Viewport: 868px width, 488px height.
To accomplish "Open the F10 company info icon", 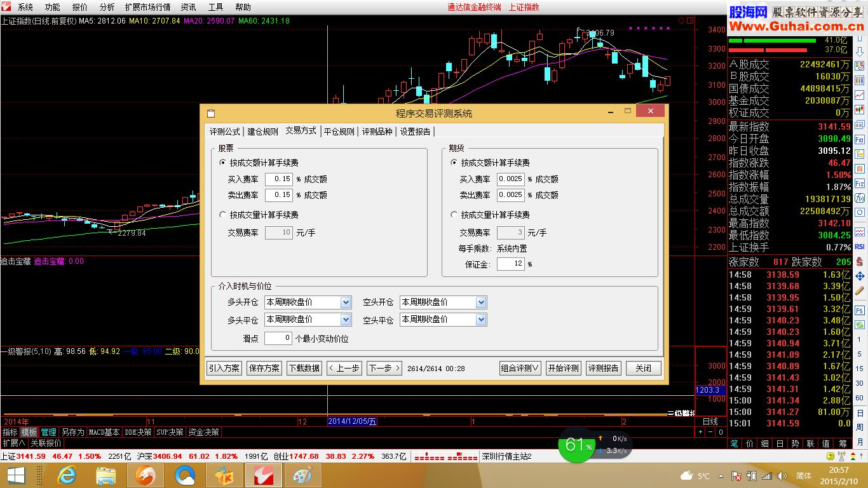I will point(860,139).
